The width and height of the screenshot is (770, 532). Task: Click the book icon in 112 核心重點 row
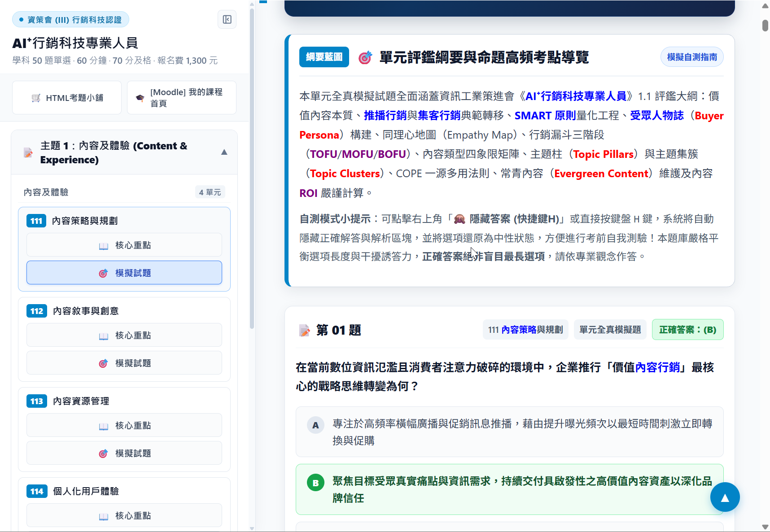tap(104, 336)
